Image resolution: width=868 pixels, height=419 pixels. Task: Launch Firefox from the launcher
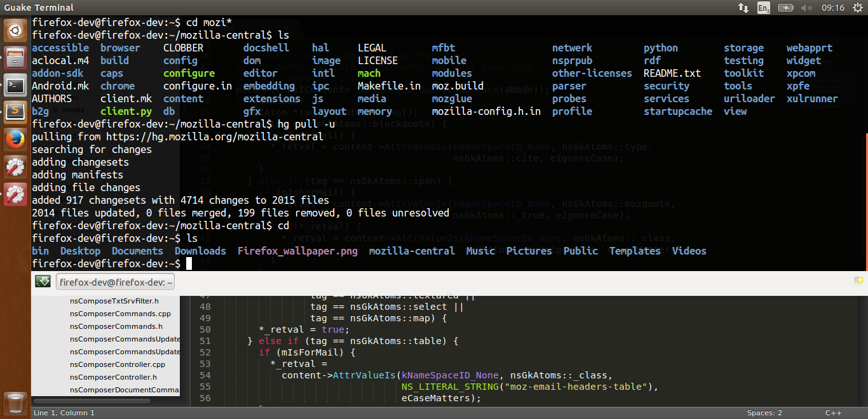coord(15,140)
